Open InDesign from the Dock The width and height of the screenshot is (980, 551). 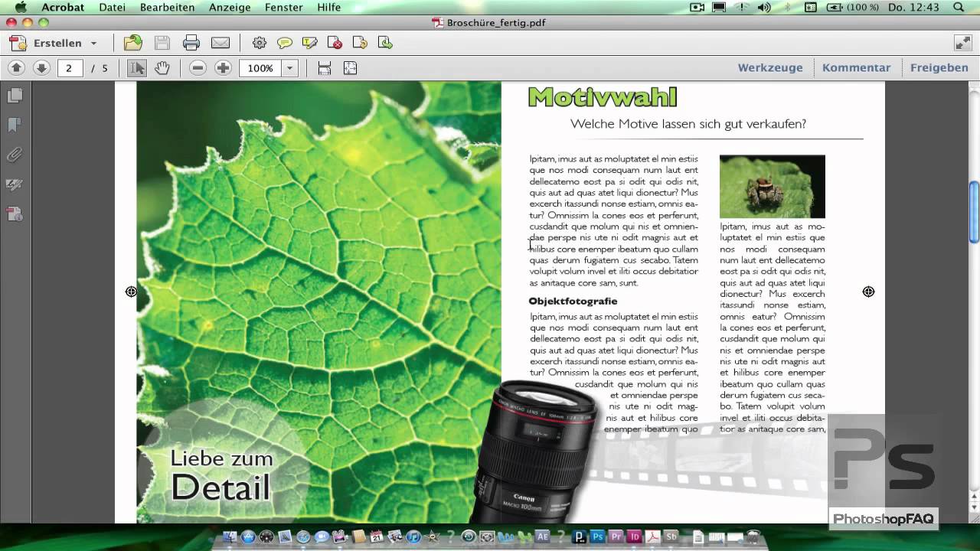[x=635, y=537]
